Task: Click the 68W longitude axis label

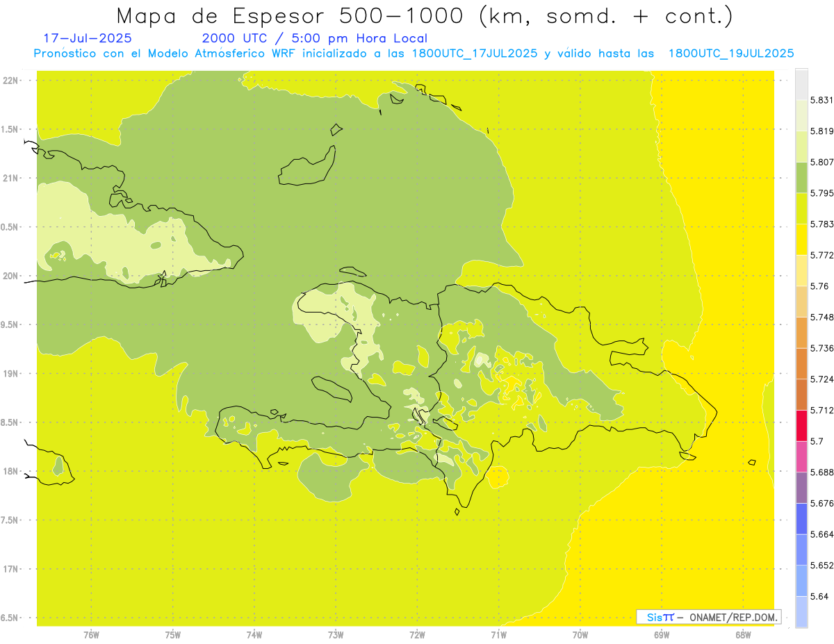Action: pyautogui.click(x=743, y=635)
